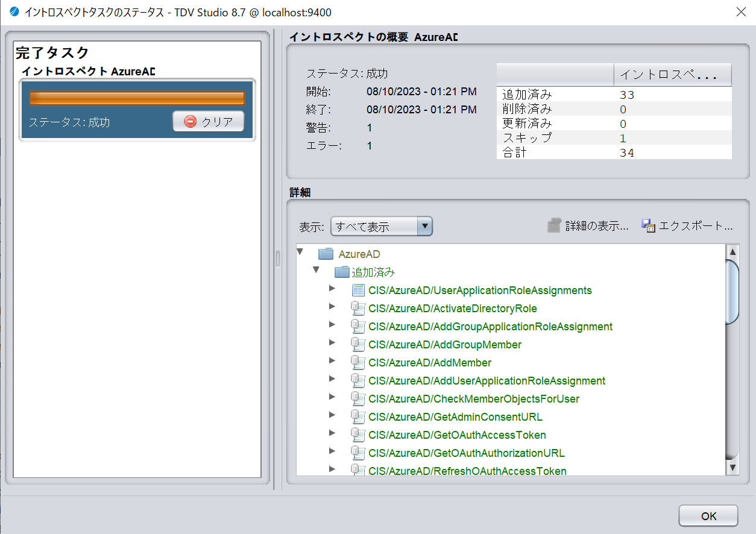Open the 表示 すべて表示 dropdown
The width and height of the screenshot is (756, 534).
pos(382,227)
